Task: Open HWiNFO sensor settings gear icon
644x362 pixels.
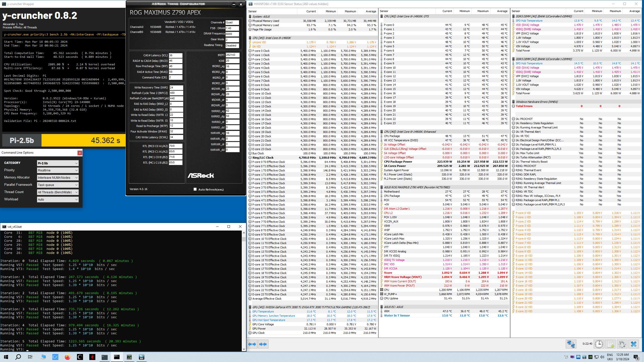Action: [x=622, y=344]
